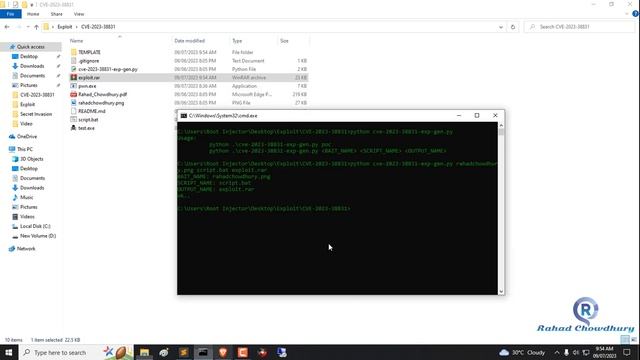Open Exploit folder in navigation pane
This screenshot has width=640, height=360.
tap(27, 104)
